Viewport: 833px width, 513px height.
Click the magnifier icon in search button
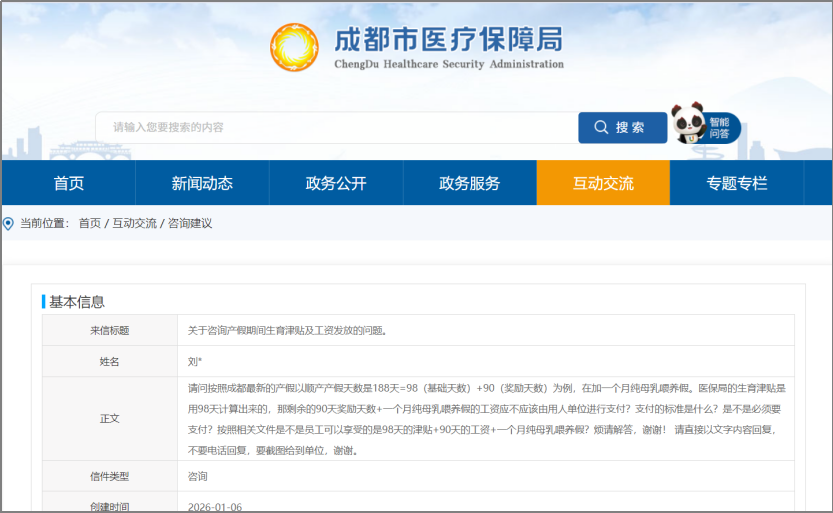(601, 128)
